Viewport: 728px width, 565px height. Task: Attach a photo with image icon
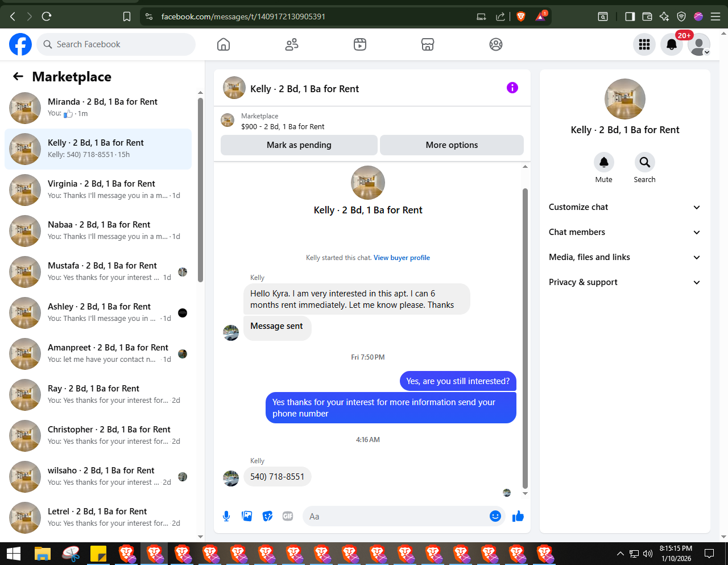[x=247, y=516]
